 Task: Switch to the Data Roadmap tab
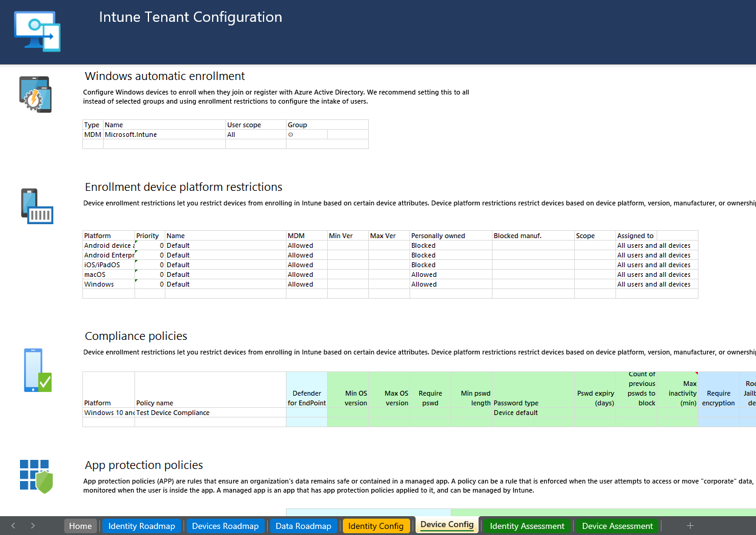pos(303,525)
